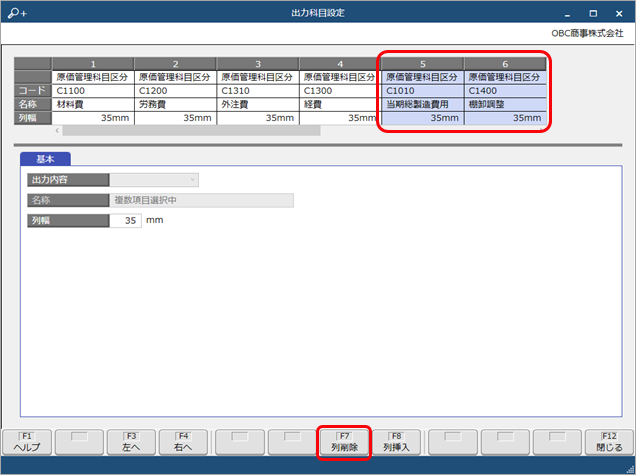The width and height of the screenshot is (636, 475).
Task: Click the 棚卸調整 name cell
Action: [505, 104]
